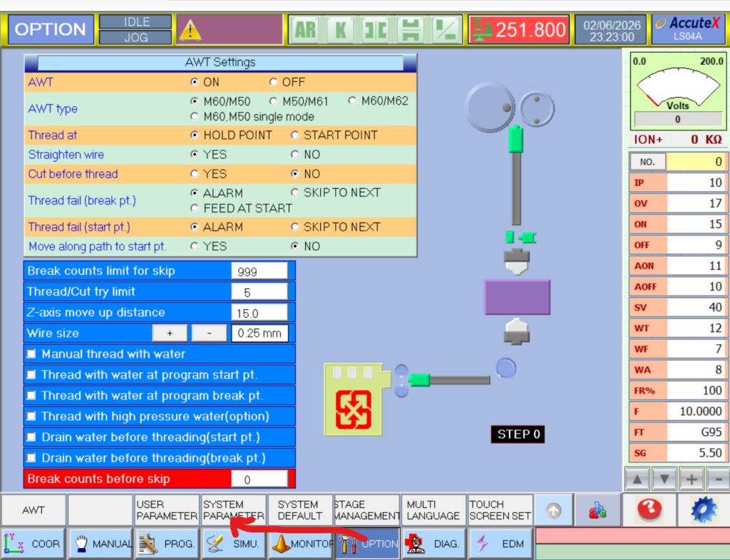Click the K status icon in top bar

coord(341,30)
